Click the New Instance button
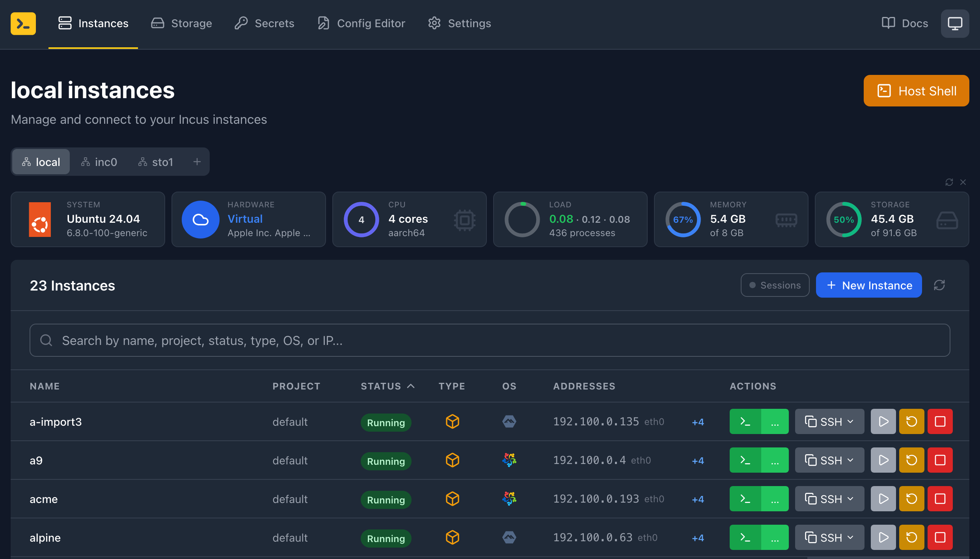980x559 pixels. tap(869, 285)
